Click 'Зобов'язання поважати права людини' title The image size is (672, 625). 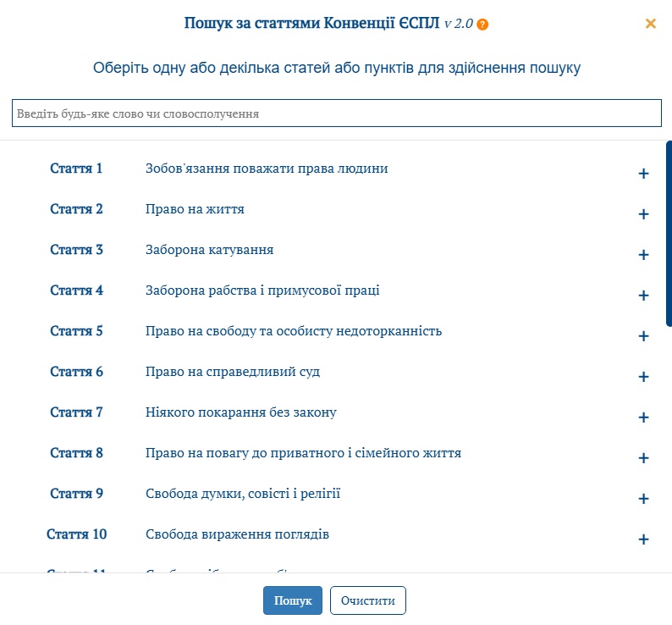click(267, 169)
